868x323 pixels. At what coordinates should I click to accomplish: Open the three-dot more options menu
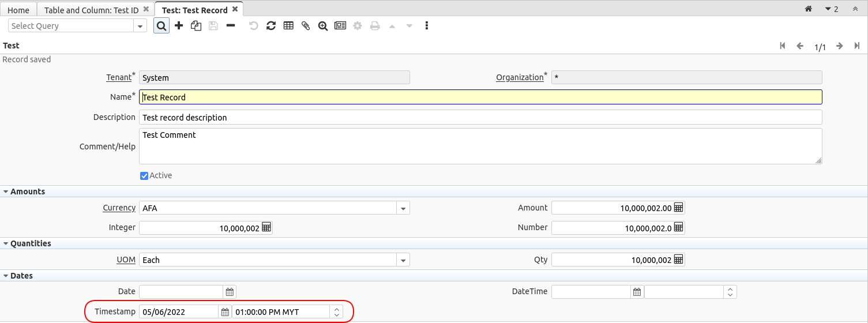click(427, 26)
